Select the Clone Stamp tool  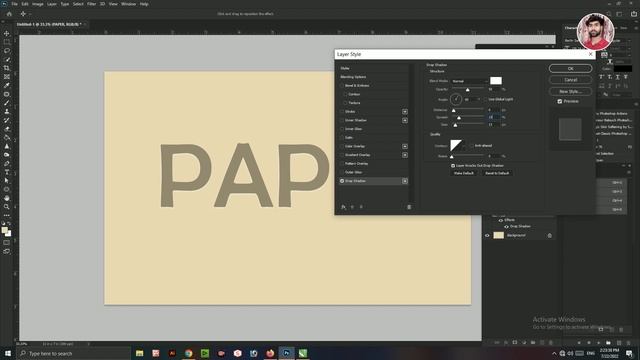(7, 111)
